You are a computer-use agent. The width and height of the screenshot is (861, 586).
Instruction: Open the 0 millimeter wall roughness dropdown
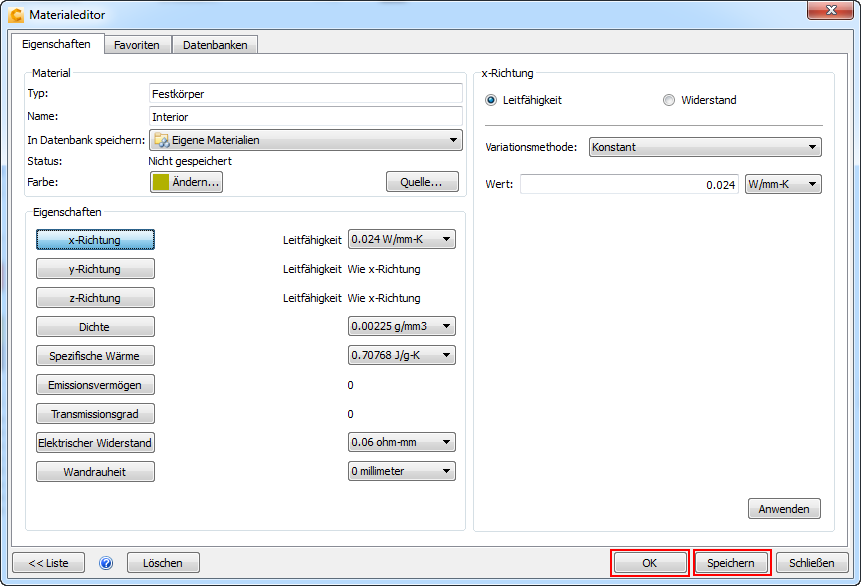point(401,471)
